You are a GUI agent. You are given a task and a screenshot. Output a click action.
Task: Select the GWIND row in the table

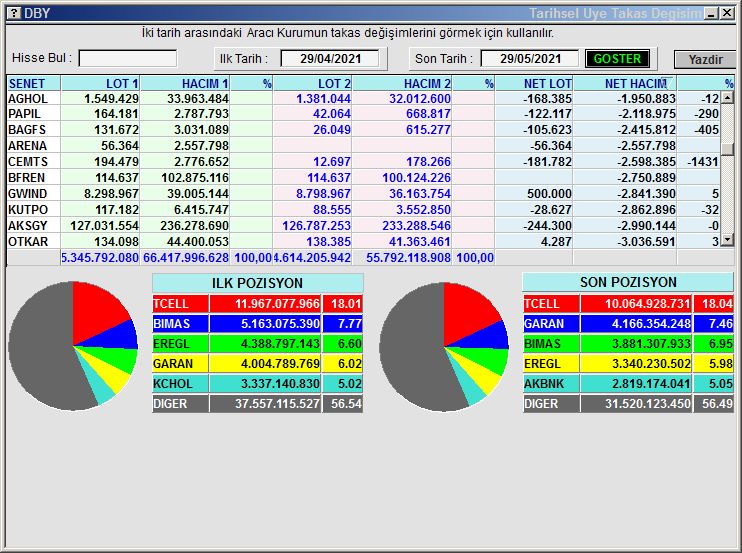33,193
